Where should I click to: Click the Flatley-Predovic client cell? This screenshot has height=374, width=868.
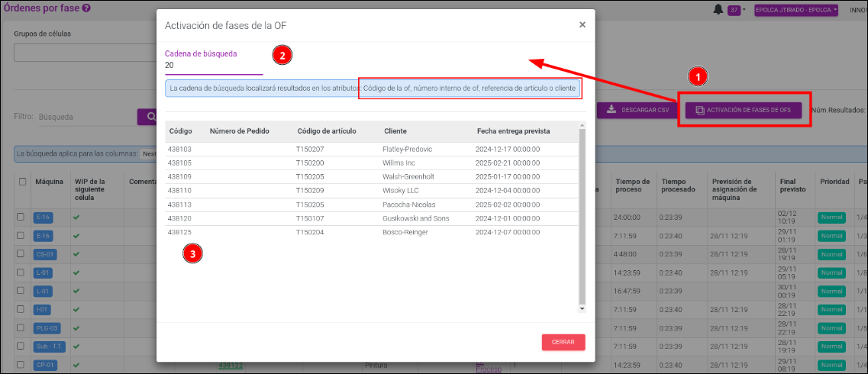point(408,150)
